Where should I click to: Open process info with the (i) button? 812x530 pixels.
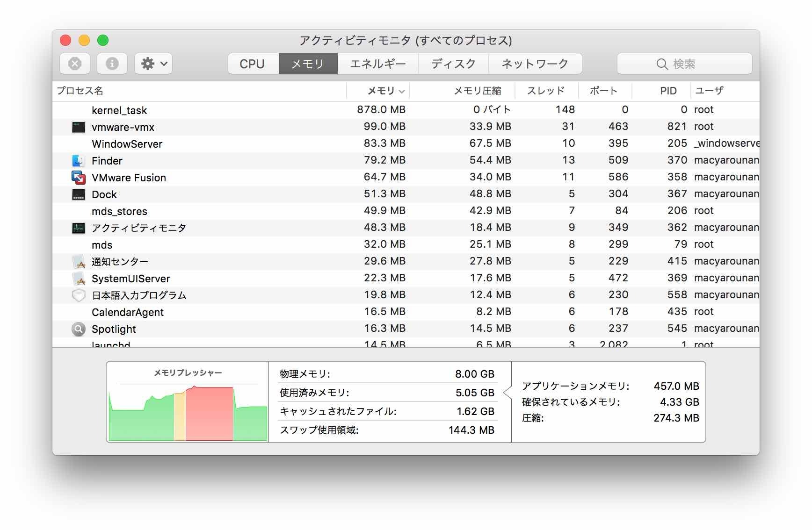point(112,64)
